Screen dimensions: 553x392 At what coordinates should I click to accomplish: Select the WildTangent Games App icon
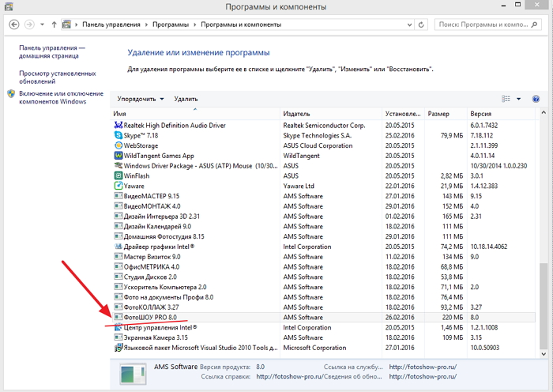118,156
